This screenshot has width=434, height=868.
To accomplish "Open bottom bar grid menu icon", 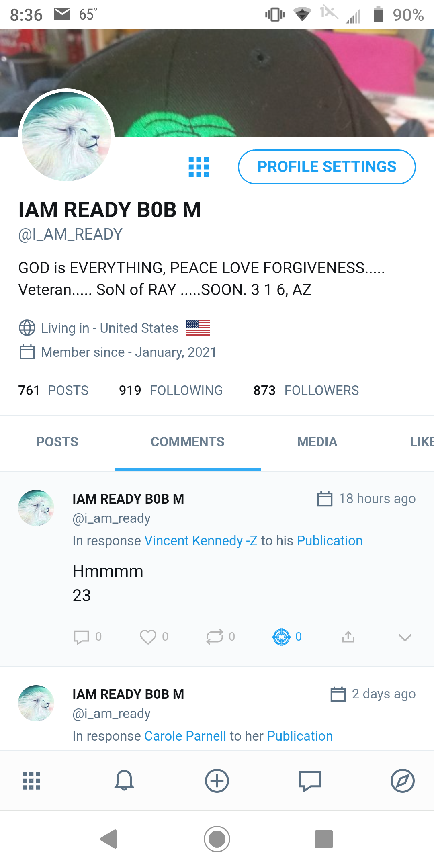I will [x=31, y=781].
